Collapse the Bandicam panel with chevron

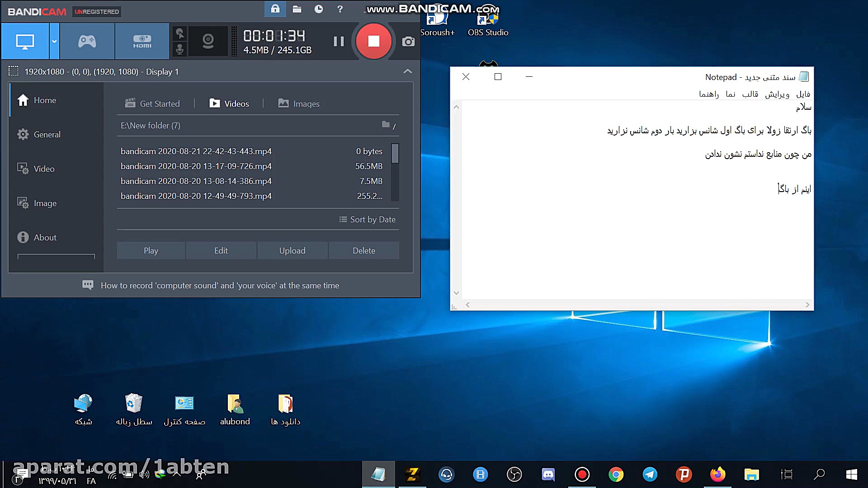tap(407, 71)
